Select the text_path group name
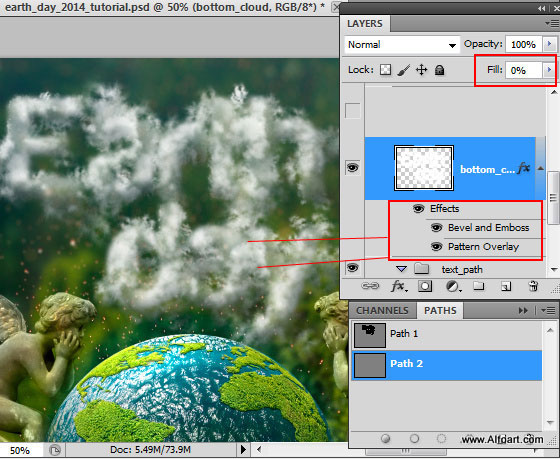 [x=462, y=269]
